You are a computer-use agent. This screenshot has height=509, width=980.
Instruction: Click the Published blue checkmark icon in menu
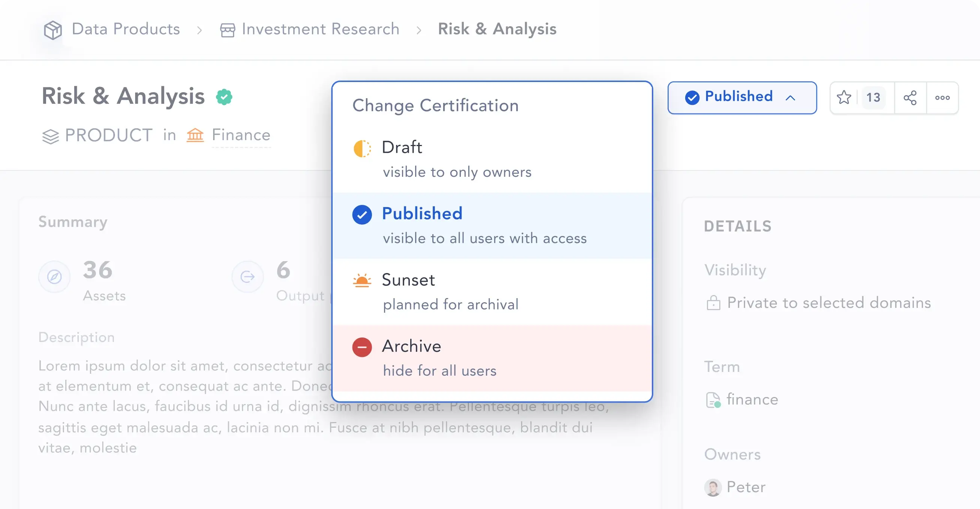click(x=362, y=215)
